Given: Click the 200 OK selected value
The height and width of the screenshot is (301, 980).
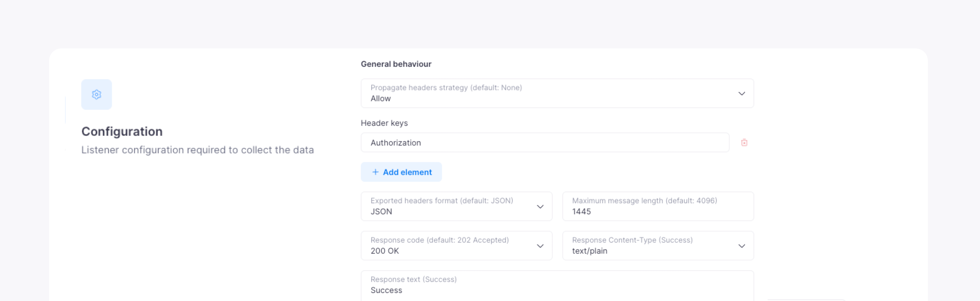Looking at the screenshot, I should tap(385, 251).
